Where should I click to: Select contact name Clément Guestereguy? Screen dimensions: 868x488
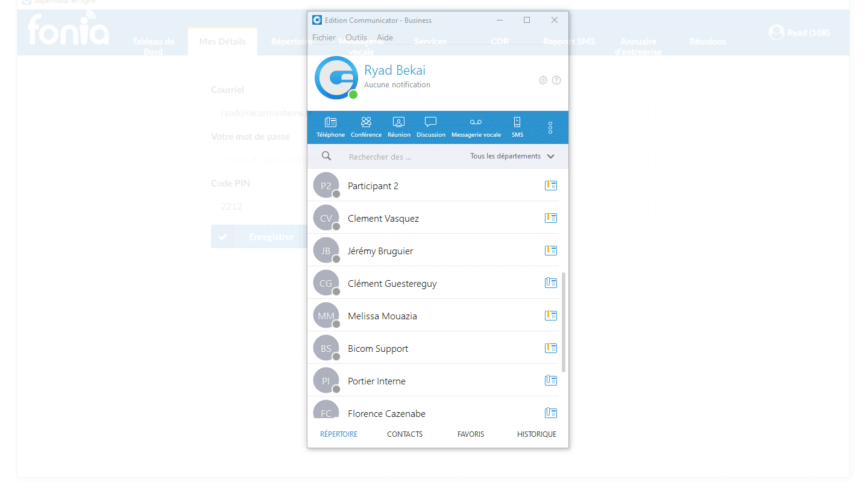(392, 284)
